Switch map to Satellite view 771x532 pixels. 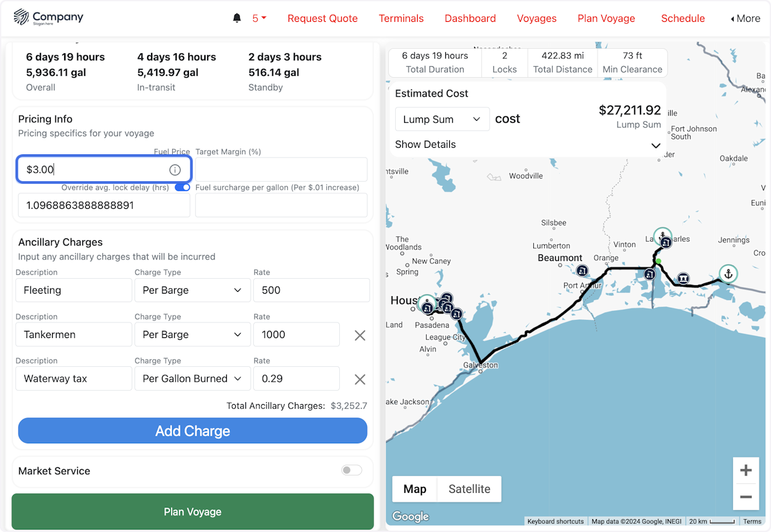[469, 489]
